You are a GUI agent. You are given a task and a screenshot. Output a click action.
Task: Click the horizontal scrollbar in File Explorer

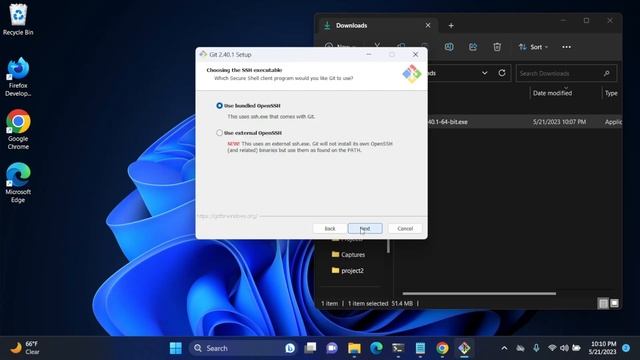[x=479, y=293]
